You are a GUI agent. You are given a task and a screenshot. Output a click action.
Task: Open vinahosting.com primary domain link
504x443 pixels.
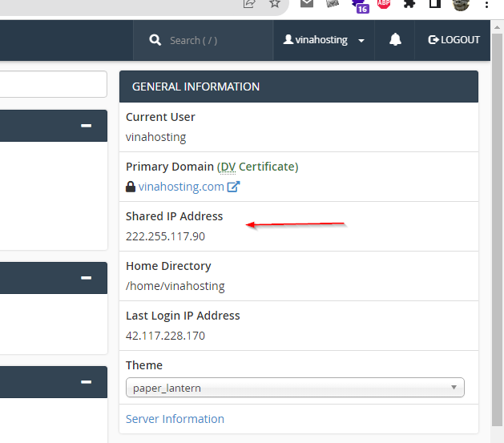coord(181,187)
